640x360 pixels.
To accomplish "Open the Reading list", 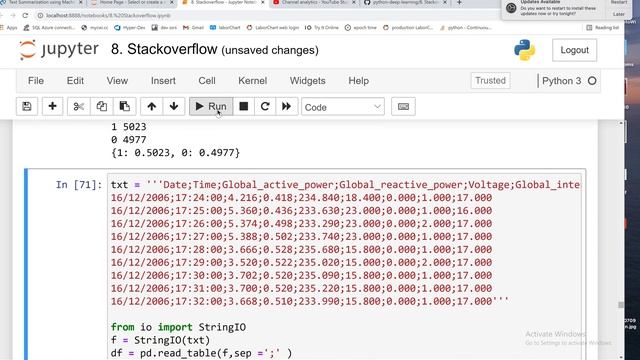I will 602,28.
